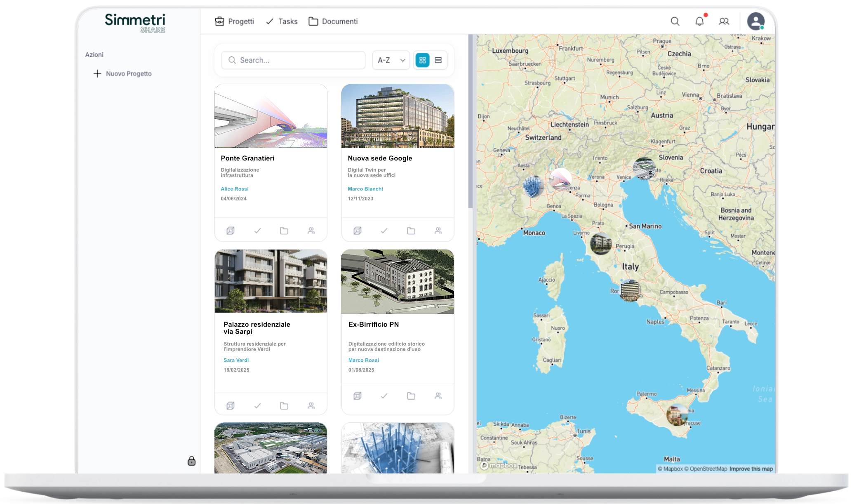Select the map marker near Rome
This screenshot has height=504, width=859.
coord(630,290)
